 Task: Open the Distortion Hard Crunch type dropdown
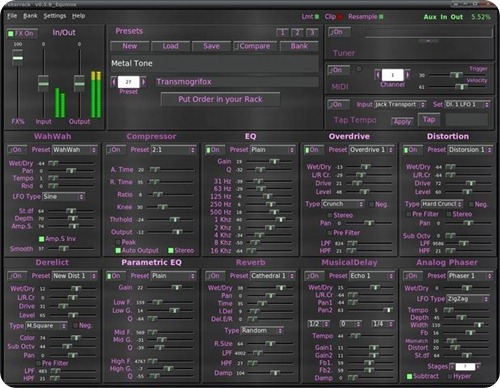(x=442, y=204)
